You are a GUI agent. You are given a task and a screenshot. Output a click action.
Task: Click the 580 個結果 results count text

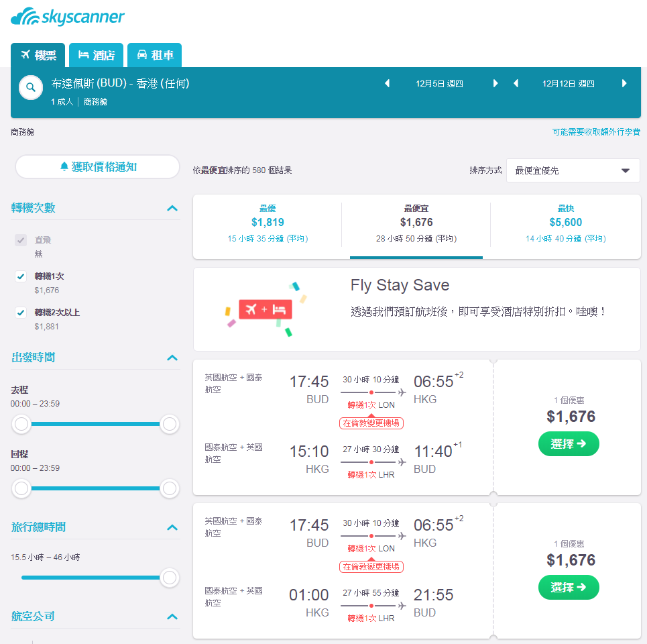272,170
